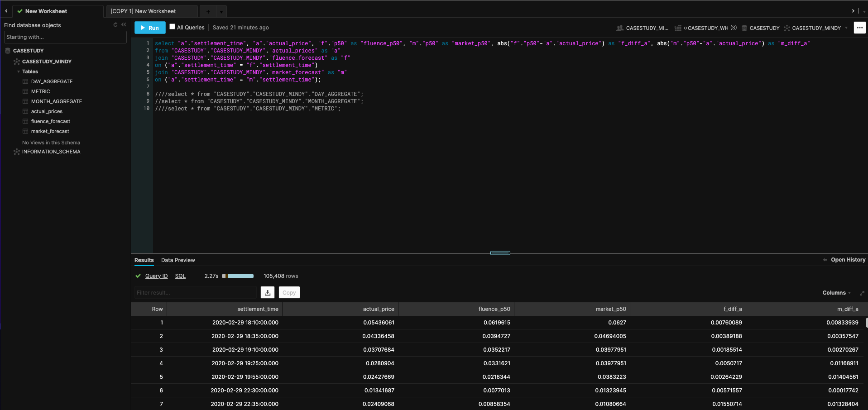
Task: Collapse the database objects side panel
Action: pos(124,25)
